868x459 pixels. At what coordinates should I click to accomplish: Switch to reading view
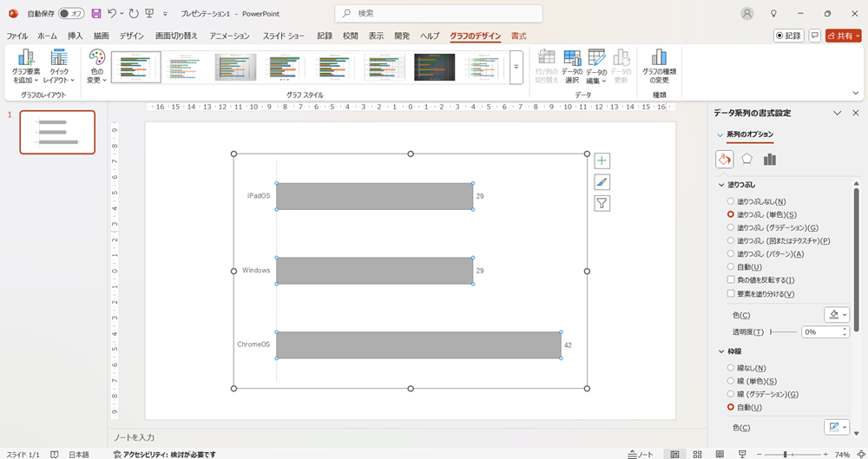[720, 455]
